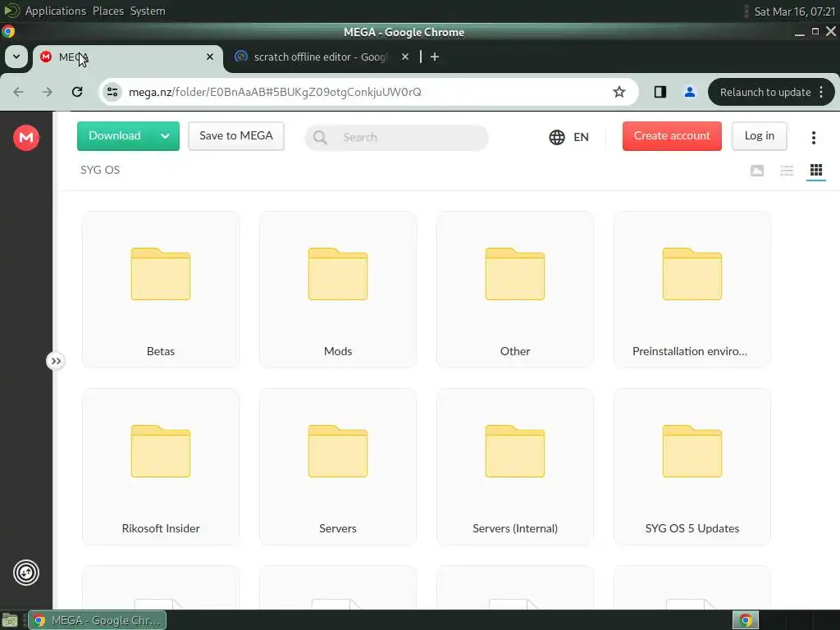840x630 pixels.
Task: Focus the Search field
Action: coord(396,137)
